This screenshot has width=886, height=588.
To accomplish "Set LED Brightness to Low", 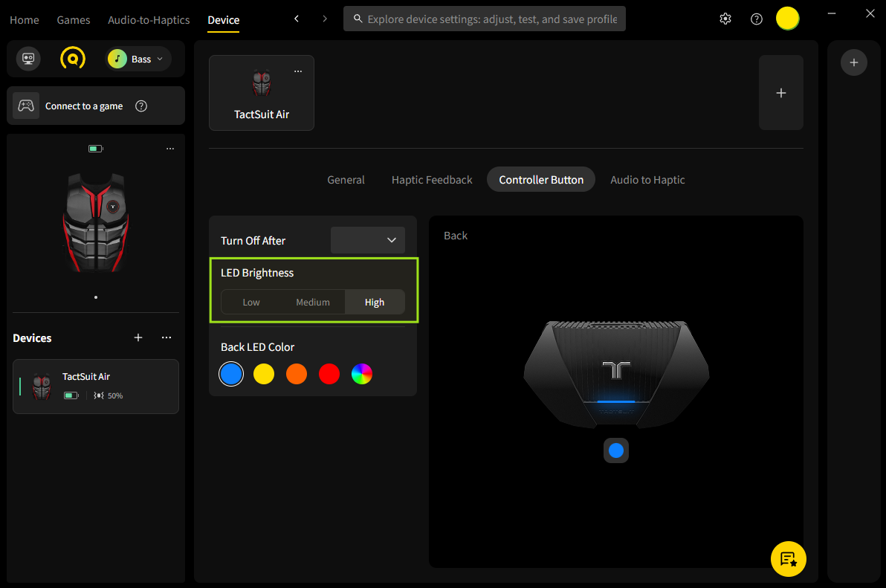I will click(251, 303).
